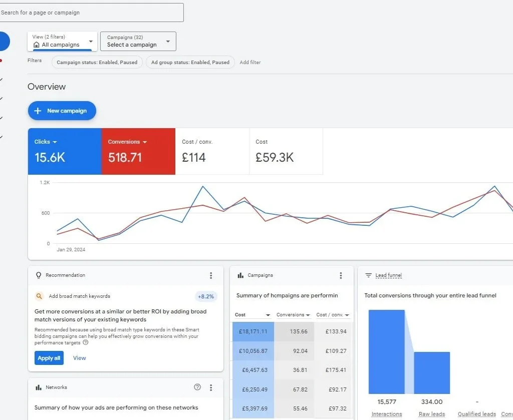Open the Networks card three-dot menu
Viewport: 513px width, 420px height.
tap(211, 387)
